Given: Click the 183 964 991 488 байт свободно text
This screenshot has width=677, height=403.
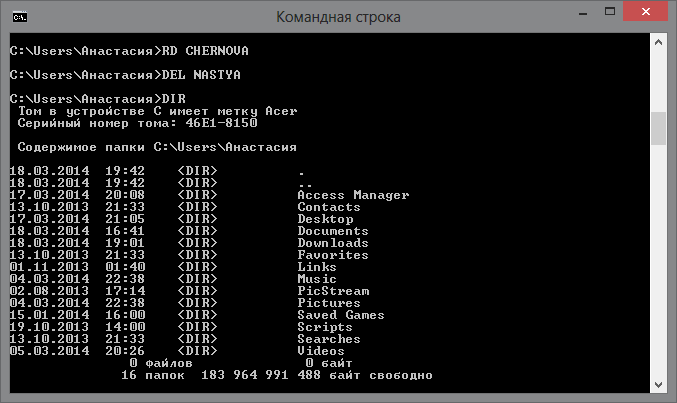Looking at the screenshot, I should click(317, 375).
